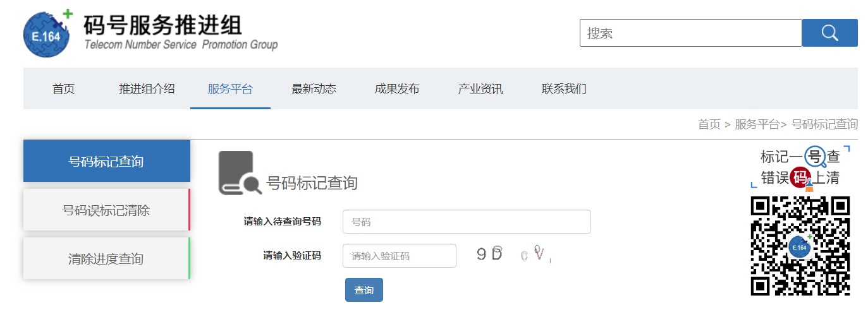Click the book and magnifier query icon
This screenshot has width=868, height=322.
point(240,173)
